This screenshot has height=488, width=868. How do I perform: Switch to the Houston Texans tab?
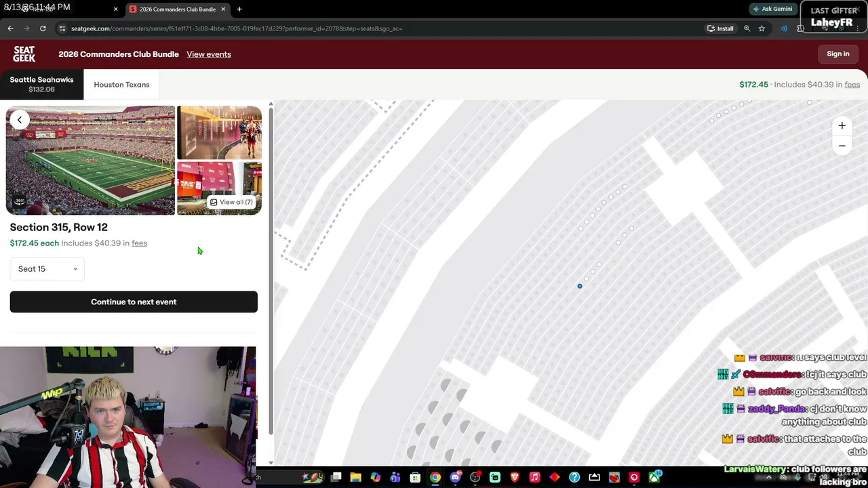tap(121, 85)
